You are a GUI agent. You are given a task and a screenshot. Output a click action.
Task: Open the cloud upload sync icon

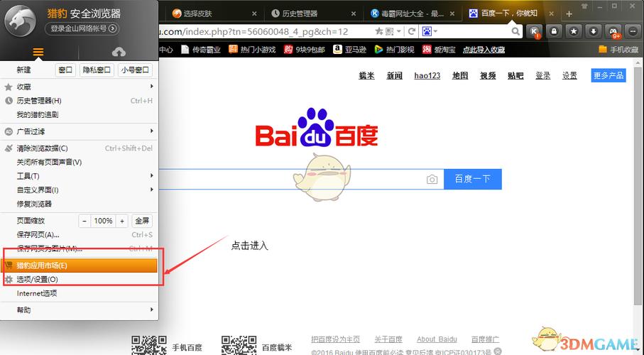[x=119, y=52]
